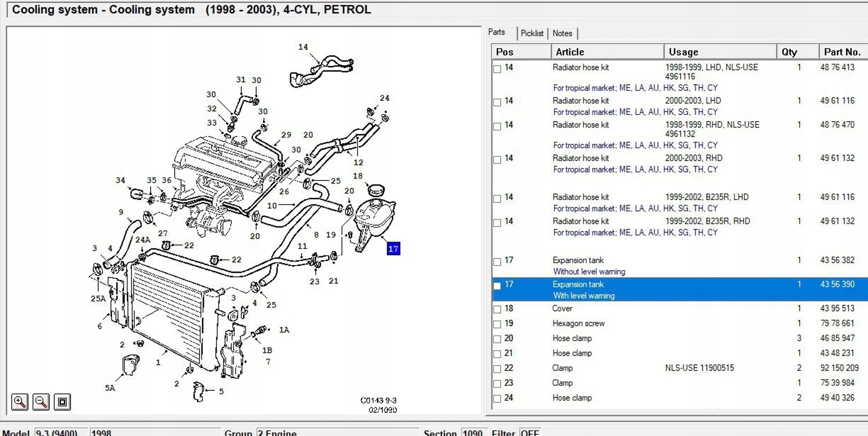Click temperature sensor callout 1A
Screen dimensions: 868x436
click(284, 330)
